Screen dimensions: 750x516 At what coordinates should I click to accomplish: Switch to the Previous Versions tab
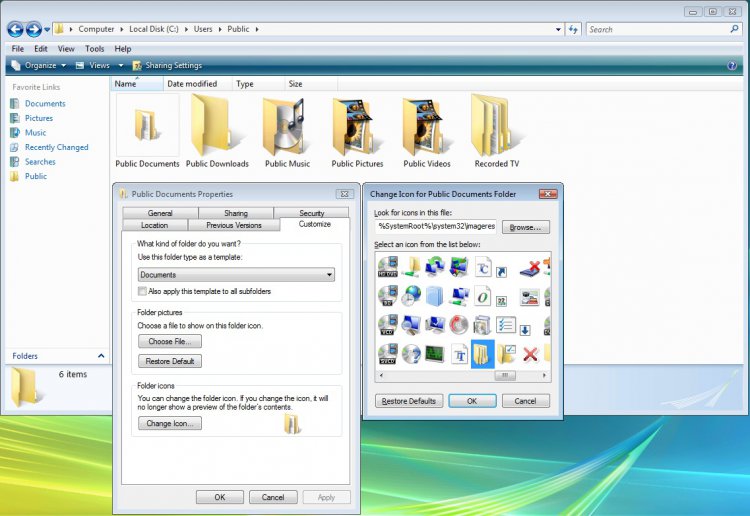tap(234, 225)
